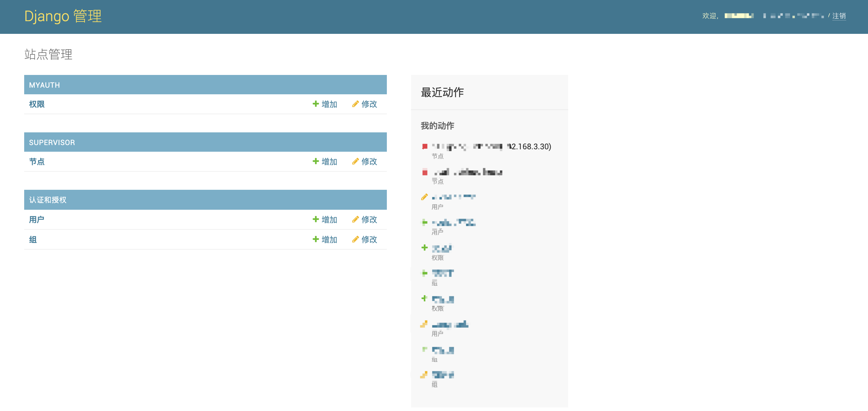Open the 权限 model list
868x411 pixels.
click(x=37, y=104)
